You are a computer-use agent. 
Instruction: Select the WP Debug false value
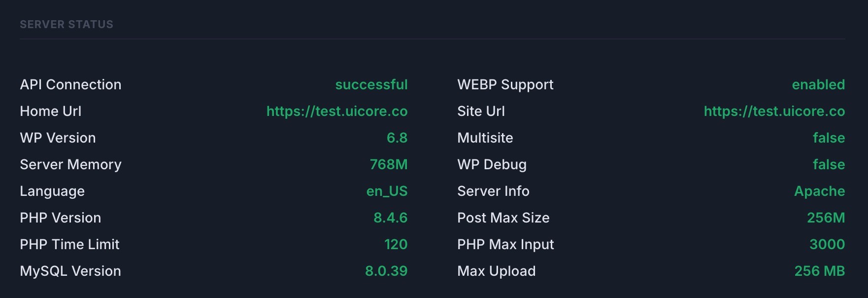(x=829, y=164)
